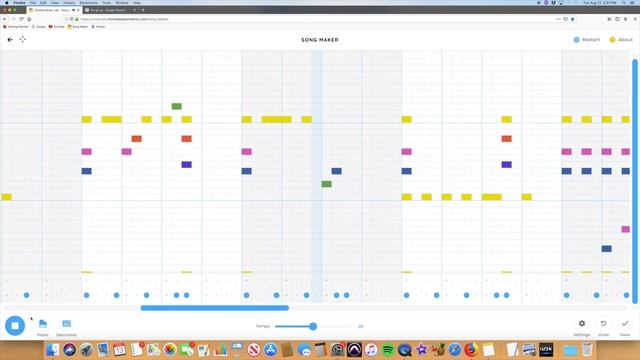The height and width of the screenshot is (360, 640).
Task: Bookmark this page with the star
Action: click(x=572, y=19)
